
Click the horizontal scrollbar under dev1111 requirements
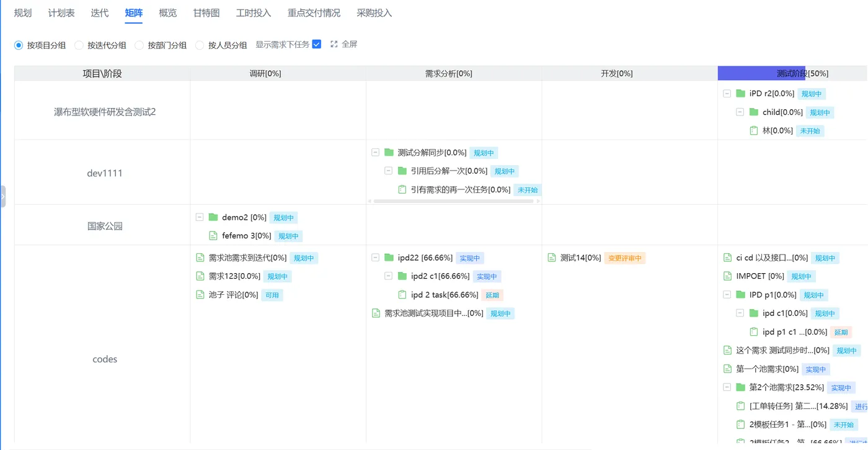click(453, 201)
